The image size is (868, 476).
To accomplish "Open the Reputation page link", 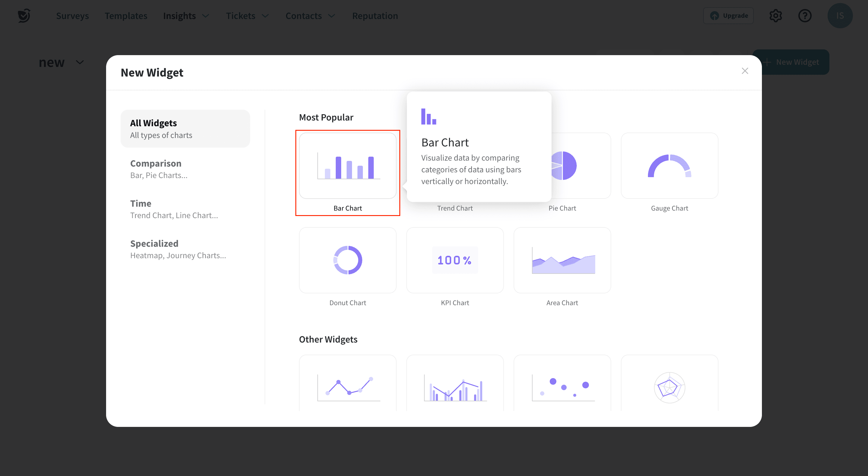I will pos(375,16).
